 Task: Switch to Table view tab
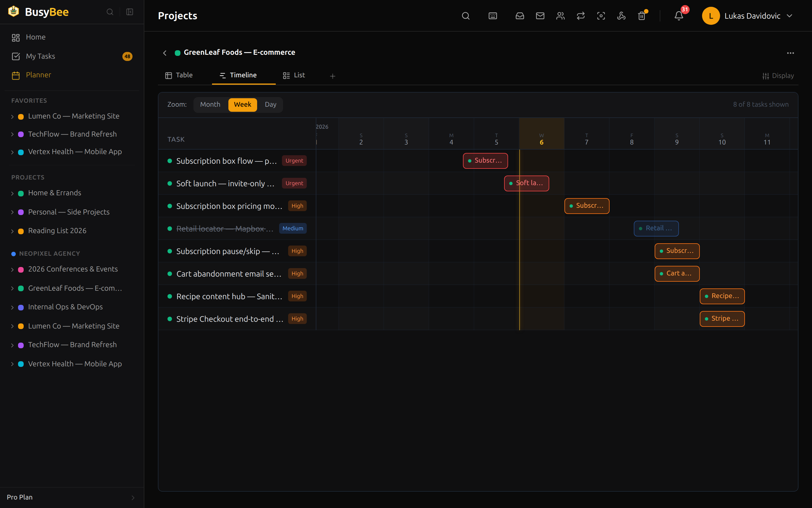179,75
